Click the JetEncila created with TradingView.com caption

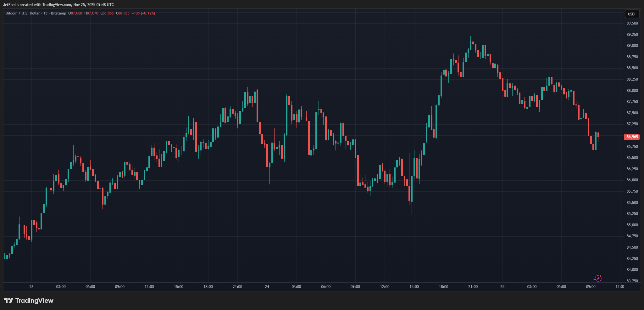click(58, 5)
